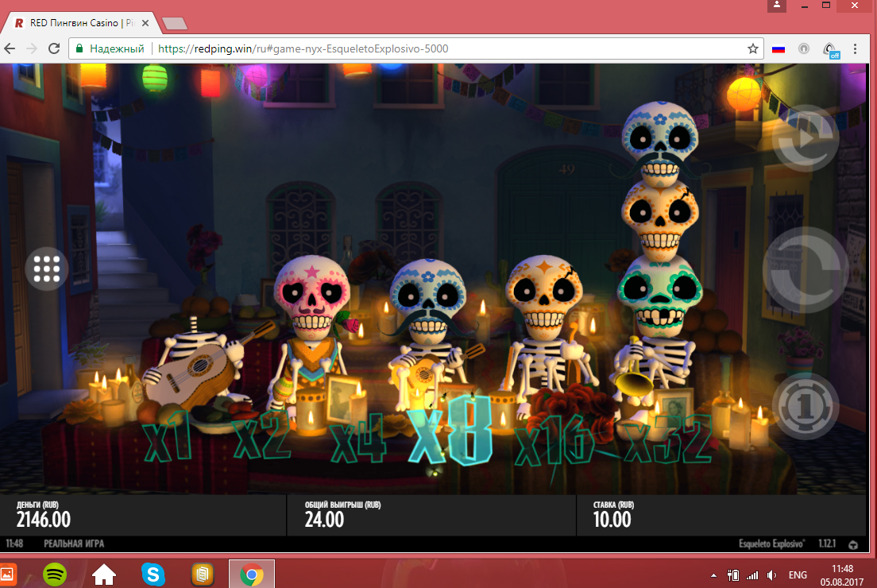The width and height of the screenshot is (877, 588).
Task: Click the highlighted x8 multiplier
Action: [x=450, y=431]
